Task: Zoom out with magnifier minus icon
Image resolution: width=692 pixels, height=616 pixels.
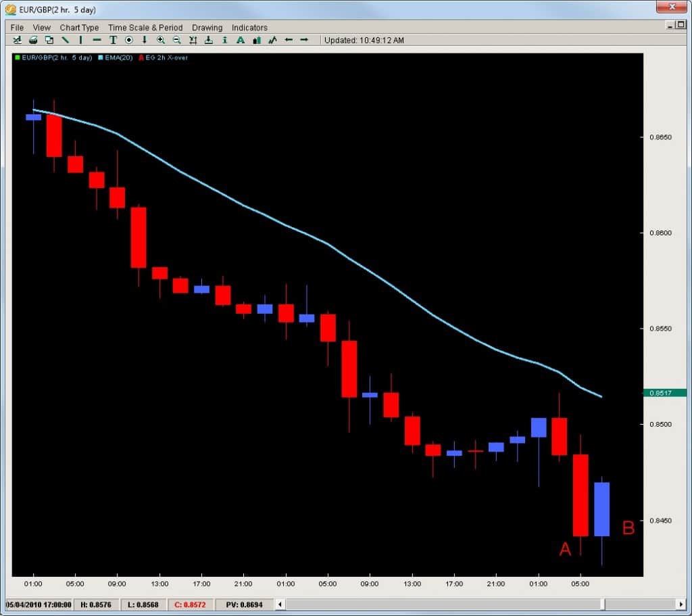Action: point(176,40)
